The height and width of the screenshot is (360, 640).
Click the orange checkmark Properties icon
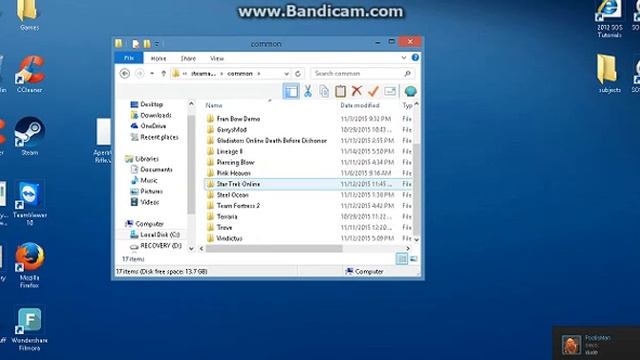click(x=373, y=91)
